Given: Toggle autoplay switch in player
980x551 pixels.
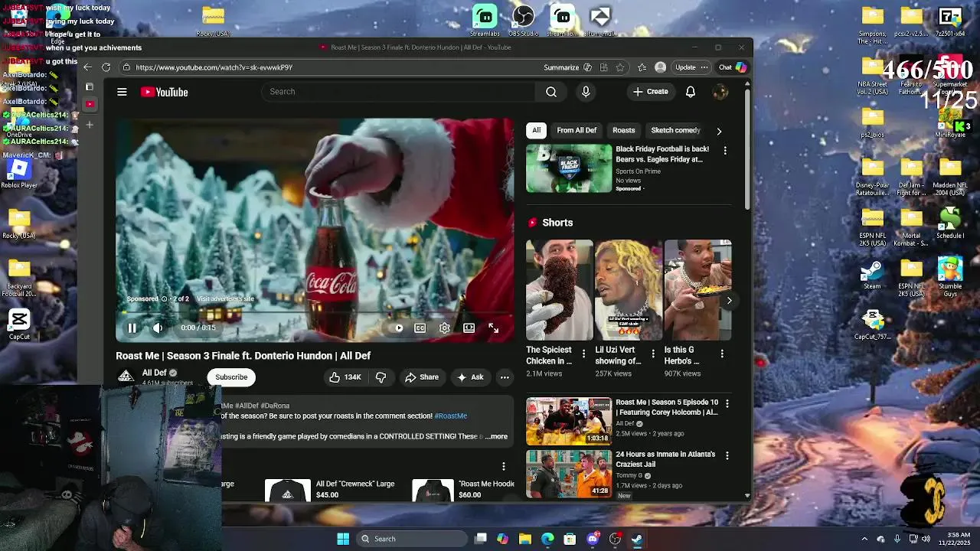Looking at the screenshot, I should pyautogui.click(x=398, y=328).
